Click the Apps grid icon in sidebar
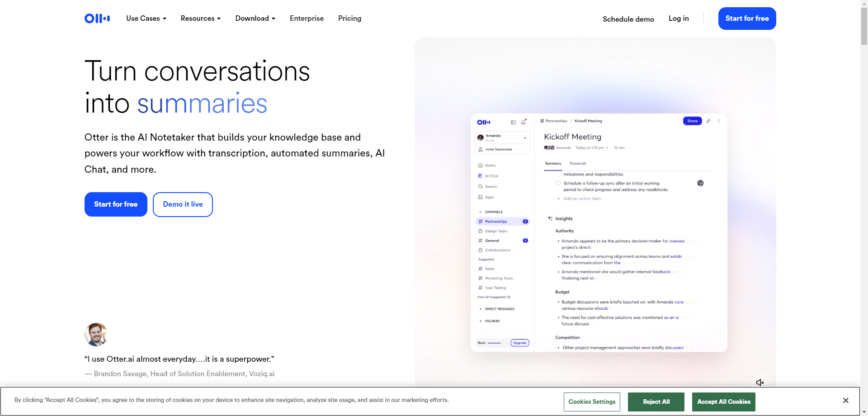The image size is (868, 416). (x=480, y=197)
